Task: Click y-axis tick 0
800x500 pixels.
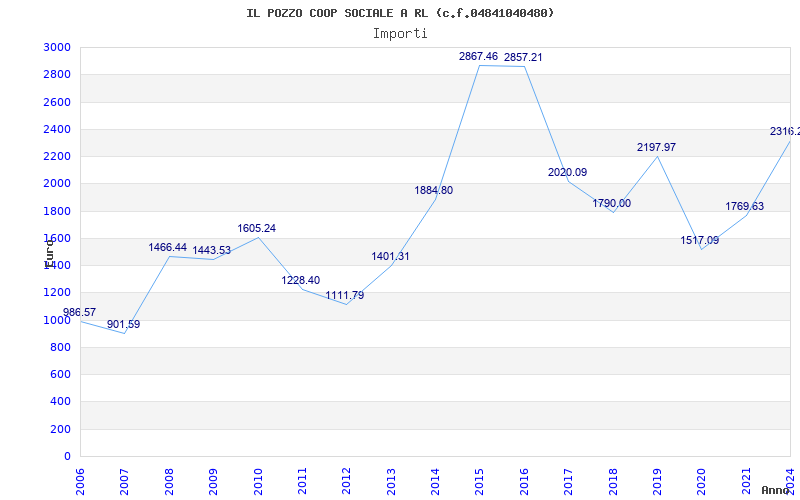Action: coord(68,457)
